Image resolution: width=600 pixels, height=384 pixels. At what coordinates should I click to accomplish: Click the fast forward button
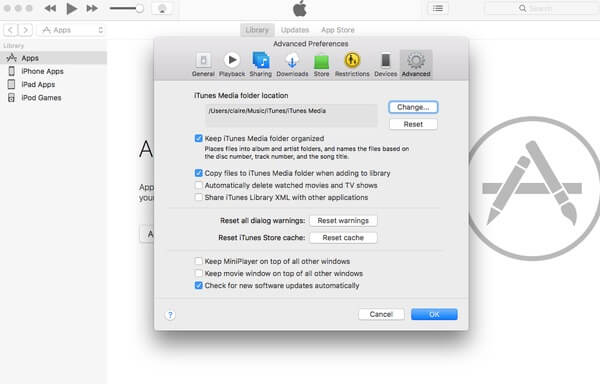click(x=92, y=8)
